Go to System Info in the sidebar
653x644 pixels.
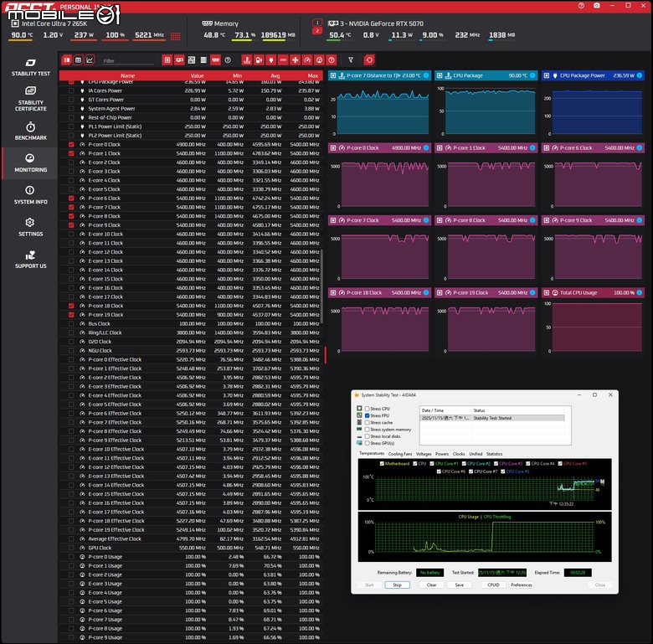(x=30, y=195)
